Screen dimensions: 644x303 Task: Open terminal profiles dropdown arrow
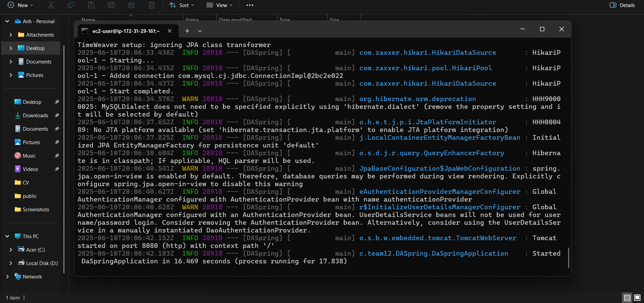[x=200, y=31]
